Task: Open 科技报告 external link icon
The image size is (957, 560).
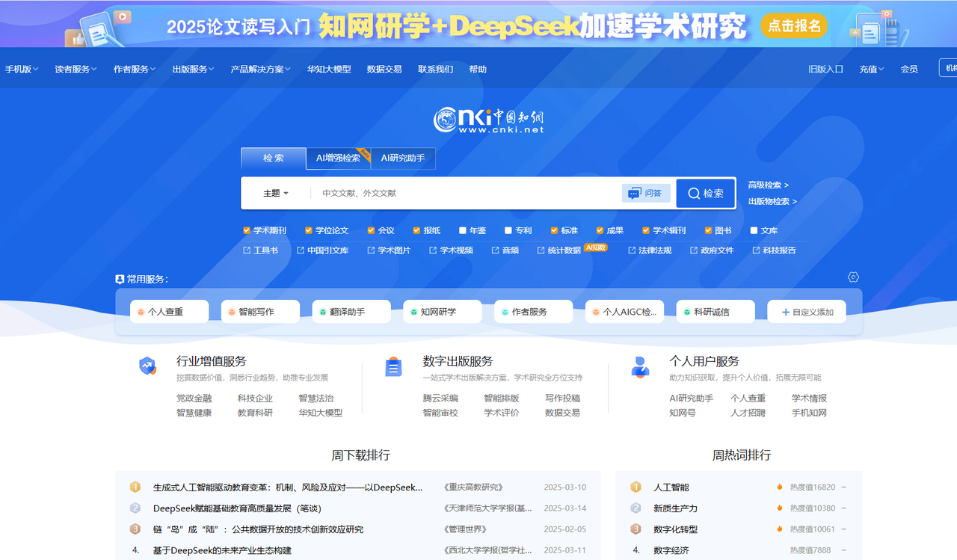Action: click(x=756, y=250)
